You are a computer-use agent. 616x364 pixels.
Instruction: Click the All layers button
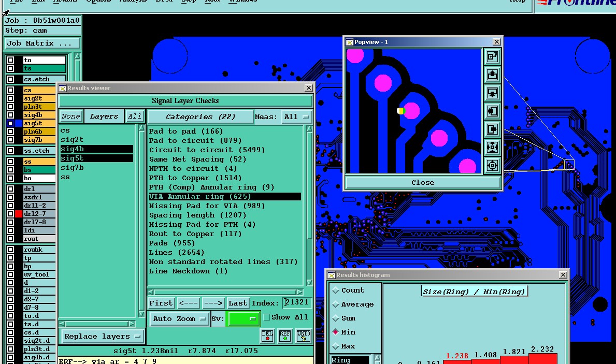point(134,116)
